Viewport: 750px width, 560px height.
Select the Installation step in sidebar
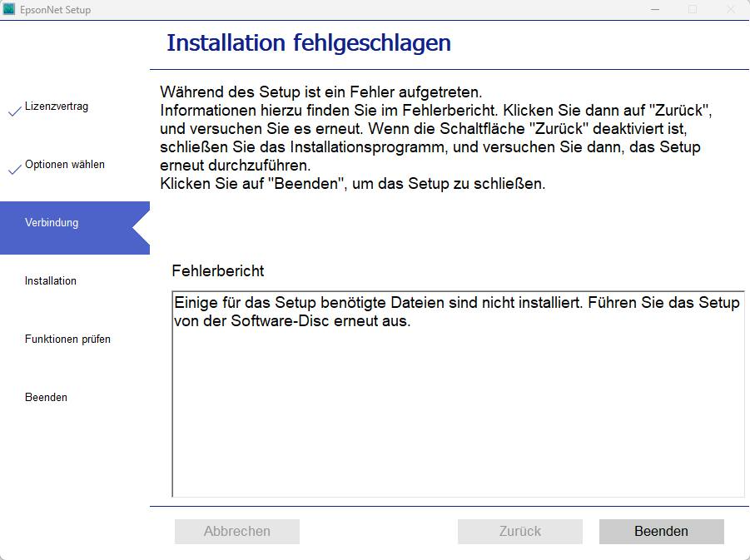(x=50, y=280)
